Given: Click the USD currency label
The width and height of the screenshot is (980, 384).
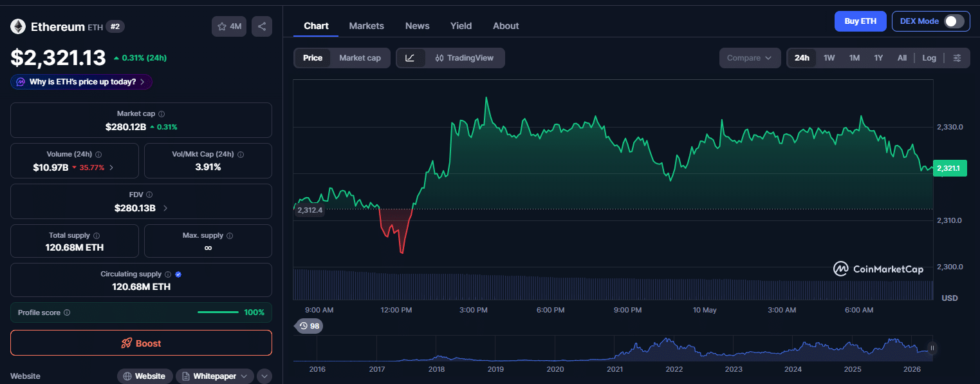Looking at the screenshot, I should pyautogui.click(x=950, y=298).
